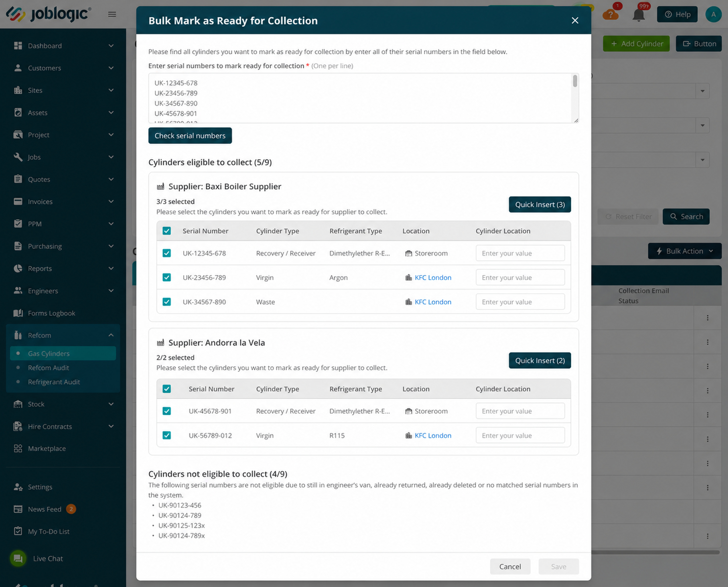The image size is (728, 587).
Task: Expand the Jobs menu chevron
Action: click(x=111, y=157)
